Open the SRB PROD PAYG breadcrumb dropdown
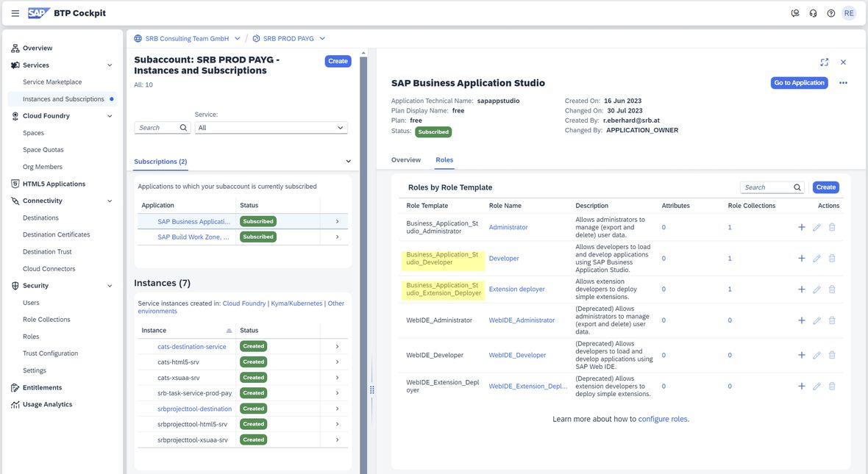868x474 pixels. coord(322,39)
